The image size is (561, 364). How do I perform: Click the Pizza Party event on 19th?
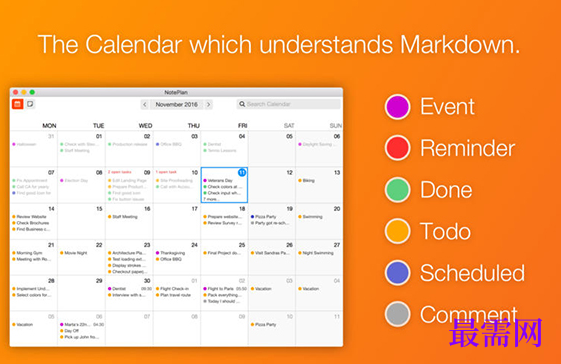pyautogui.click(x=263, y=217)
